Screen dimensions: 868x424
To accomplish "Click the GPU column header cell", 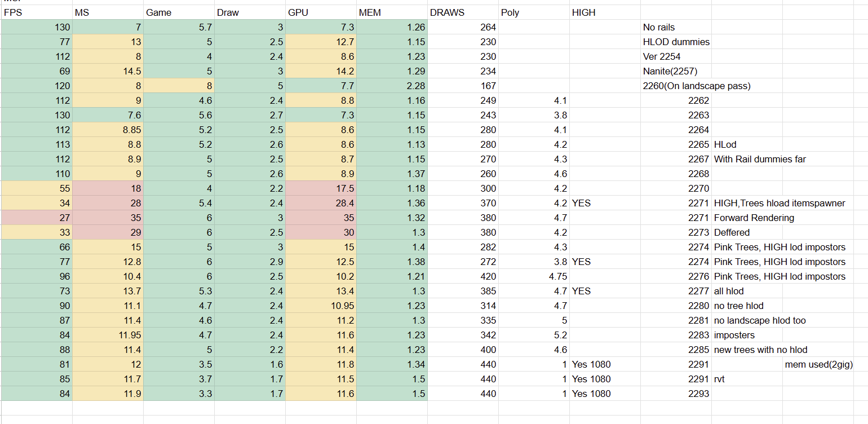I will (x=321, y=12).
